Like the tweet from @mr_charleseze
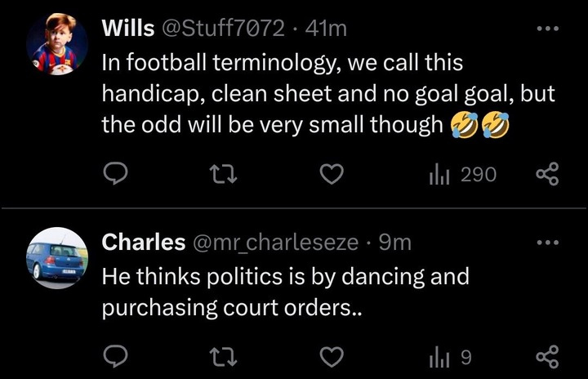Screen dimensions: 588x379 332,356
